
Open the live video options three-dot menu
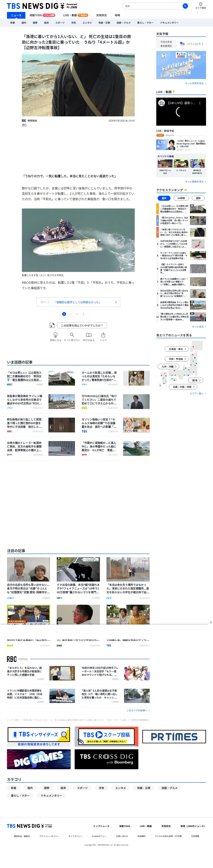point(200,103)
